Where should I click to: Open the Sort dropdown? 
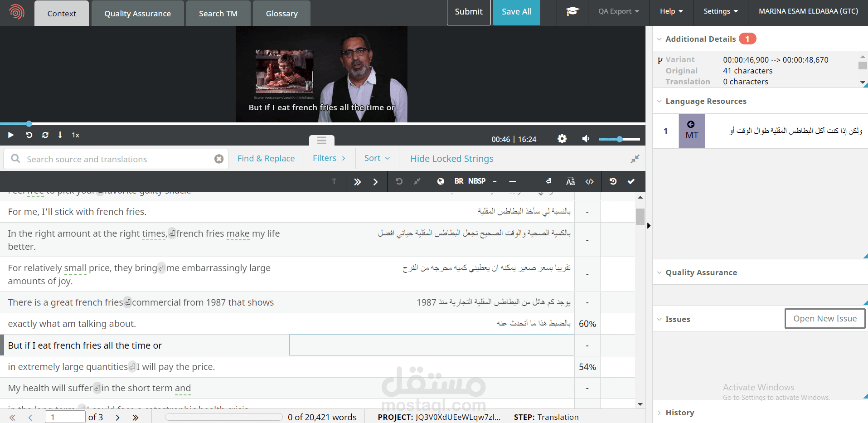(x=377, y=158)
